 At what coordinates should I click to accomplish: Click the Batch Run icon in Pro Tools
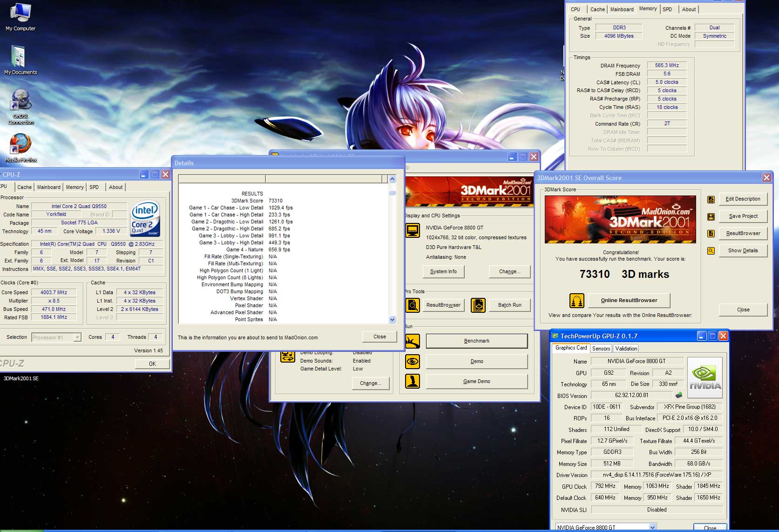point(478,305)
